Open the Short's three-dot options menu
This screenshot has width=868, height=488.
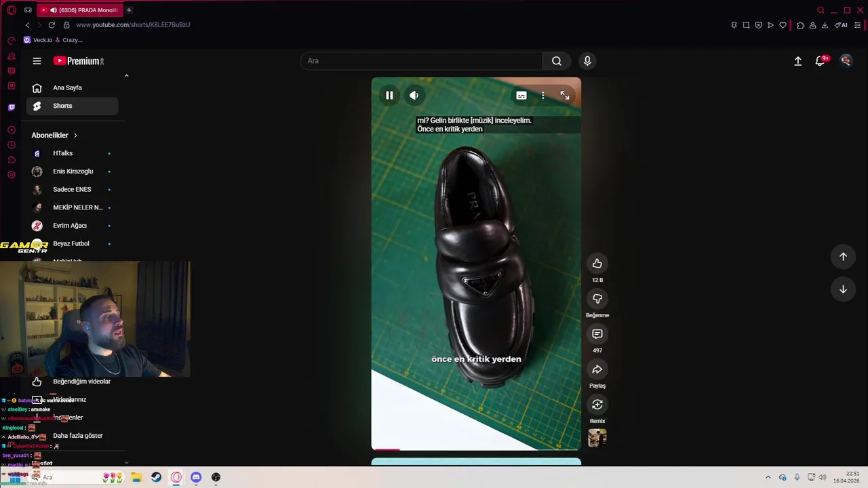coord(542,96)
